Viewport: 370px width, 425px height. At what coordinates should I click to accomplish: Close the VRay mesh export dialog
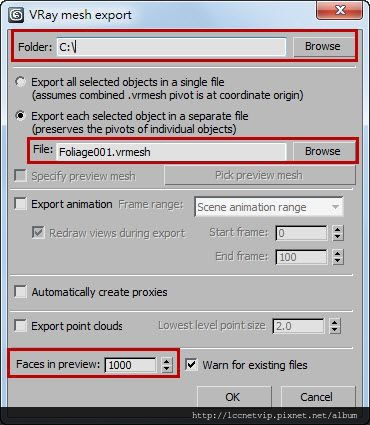(339, 11)
